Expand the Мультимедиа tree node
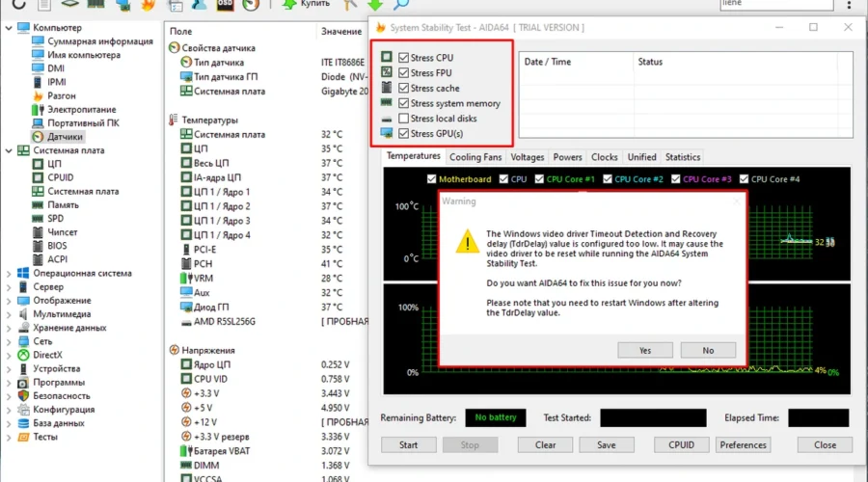Screen dimensions: 868x482 click(9, 314)
